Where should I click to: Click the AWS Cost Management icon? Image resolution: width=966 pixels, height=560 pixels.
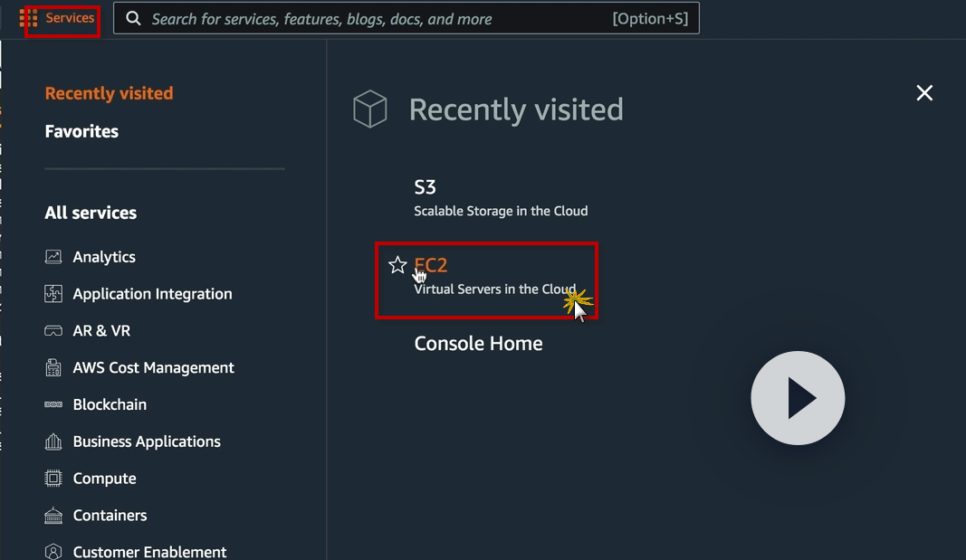tap(53, 368)
